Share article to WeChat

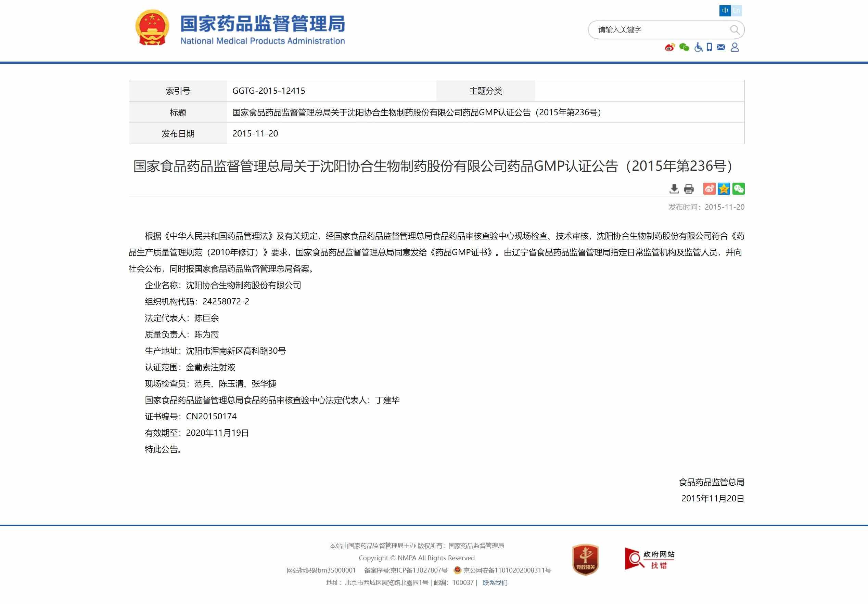pos(738,189)
